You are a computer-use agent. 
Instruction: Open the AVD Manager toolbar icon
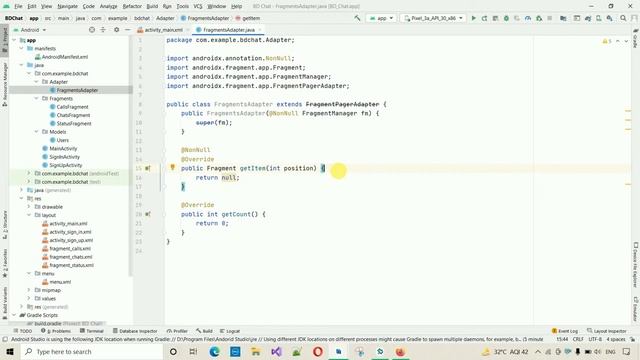tap(599, 18)
